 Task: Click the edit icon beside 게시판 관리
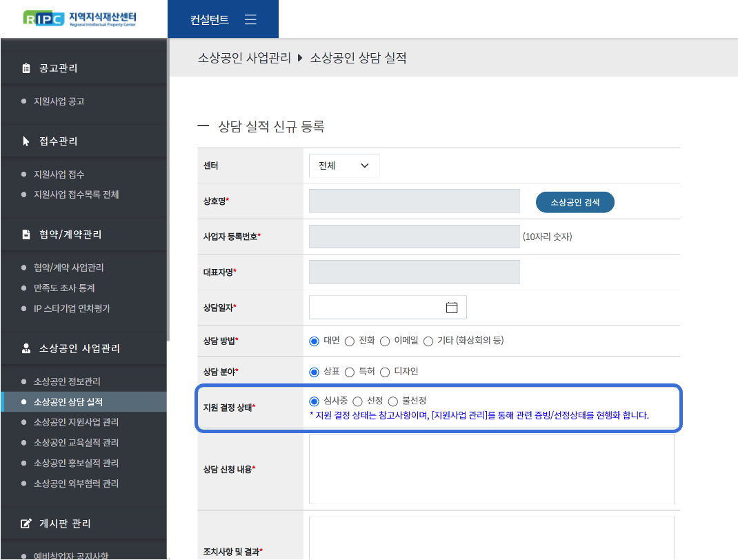coord(26,524)
